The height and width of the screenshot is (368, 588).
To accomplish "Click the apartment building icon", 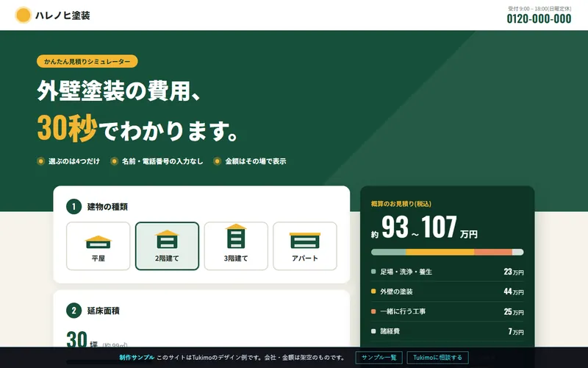I will (305, 241).
